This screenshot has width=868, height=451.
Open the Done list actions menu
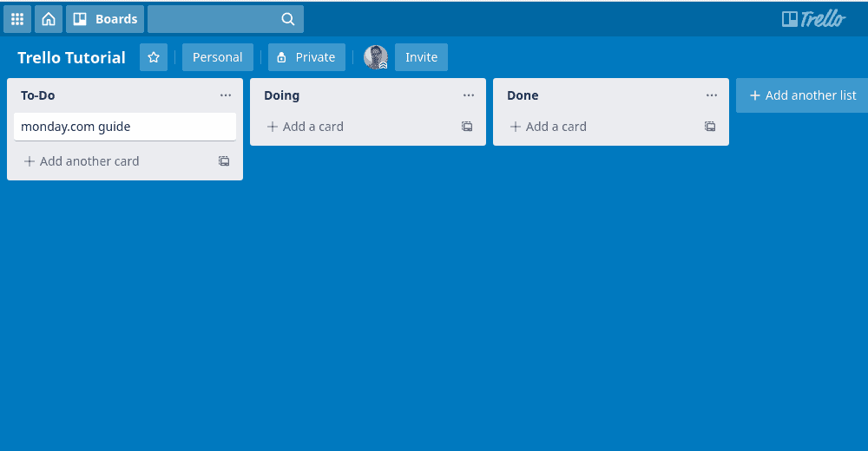(x=712, y=95)
